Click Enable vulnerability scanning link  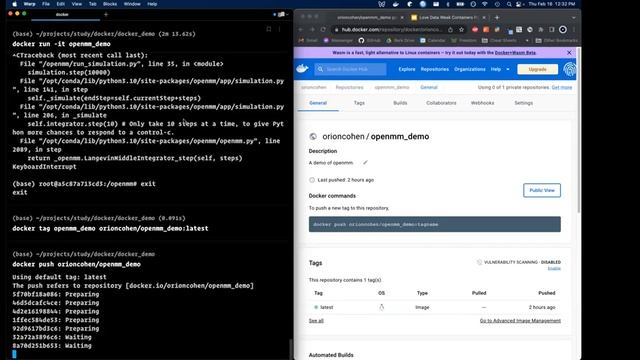[x=554, y=268]
